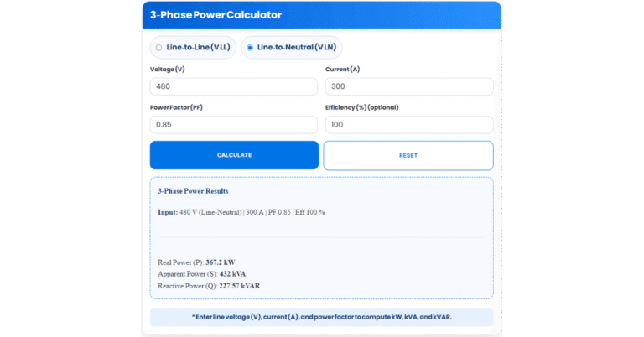Click the PowerFactor (PF) label

pos(176,107)
